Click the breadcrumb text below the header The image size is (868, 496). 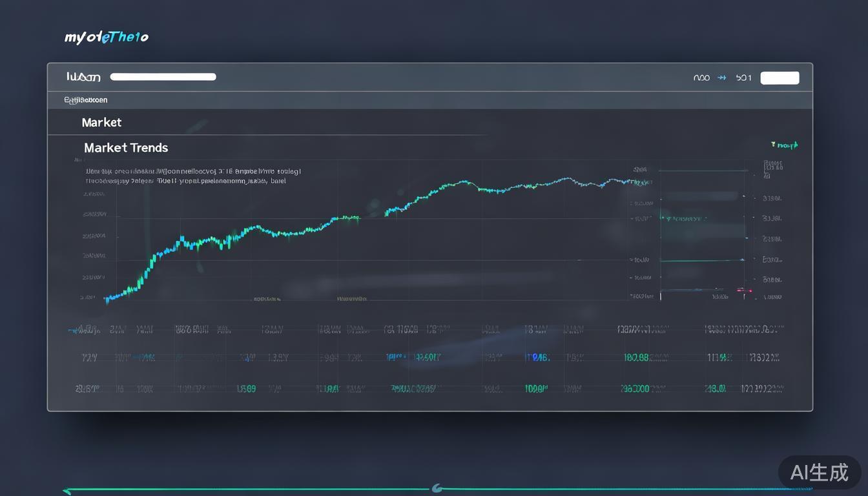(86, 100)
